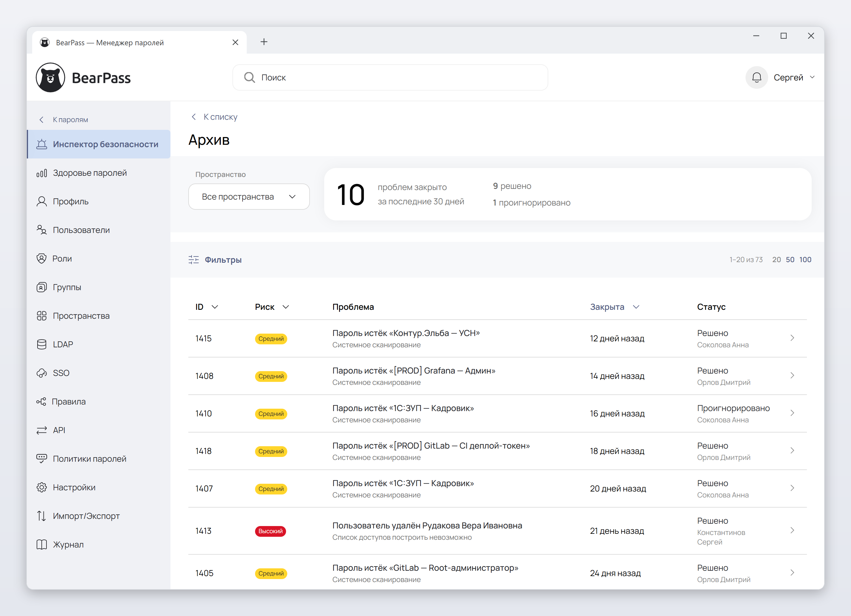Click the Средний badge of issue 1415
Image resolution: width=851 pixels, height=616 pixels.
click(x=271, y=339)
